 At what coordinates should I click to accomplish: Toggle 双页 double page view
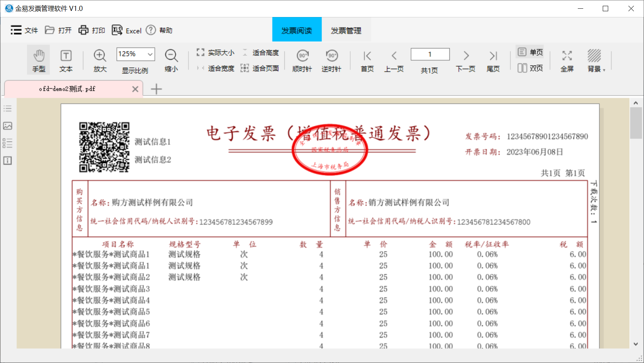pyautogui.click(x=530, y=68)
